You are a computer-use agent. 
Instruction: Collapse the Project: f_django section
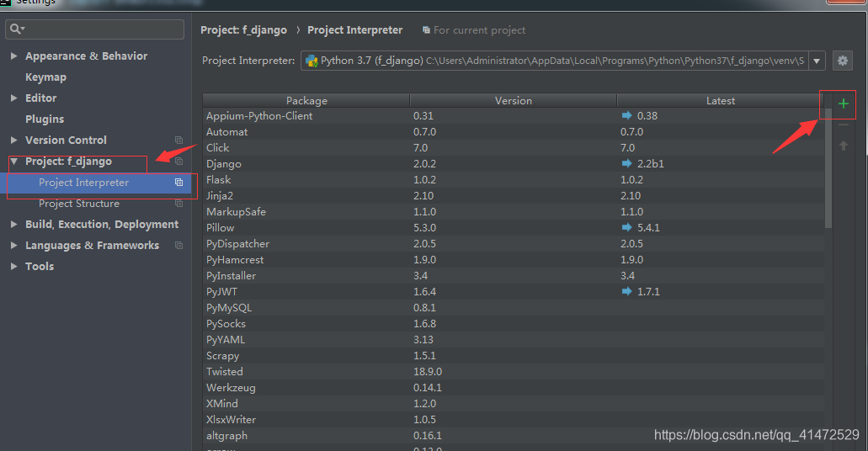(x=13, y=161)
